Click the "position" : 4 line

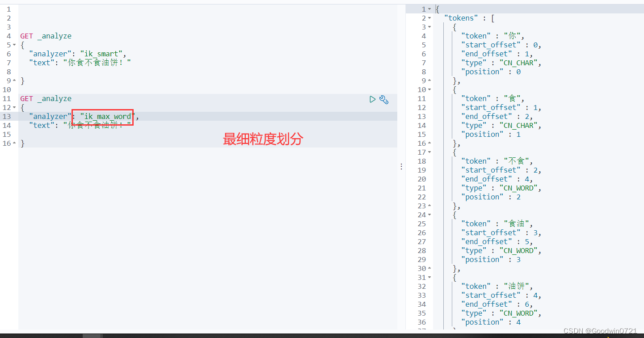(491, 322)
